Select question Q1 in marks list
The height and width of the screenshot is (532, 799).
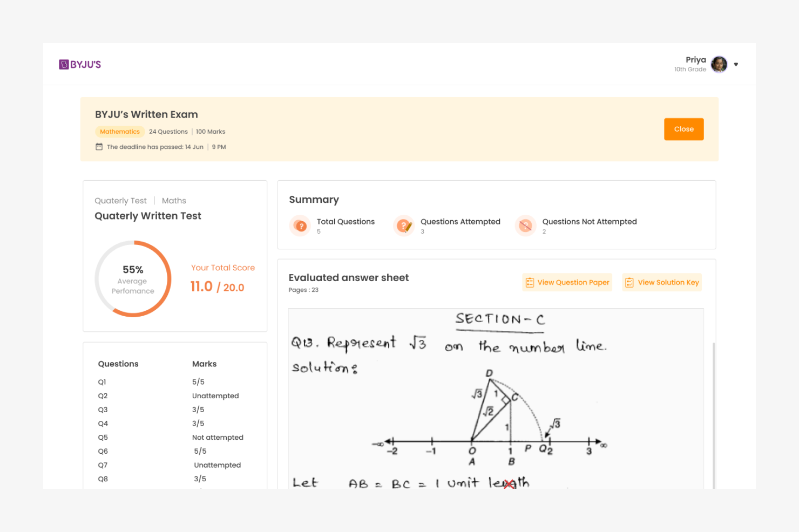point(102,382)
